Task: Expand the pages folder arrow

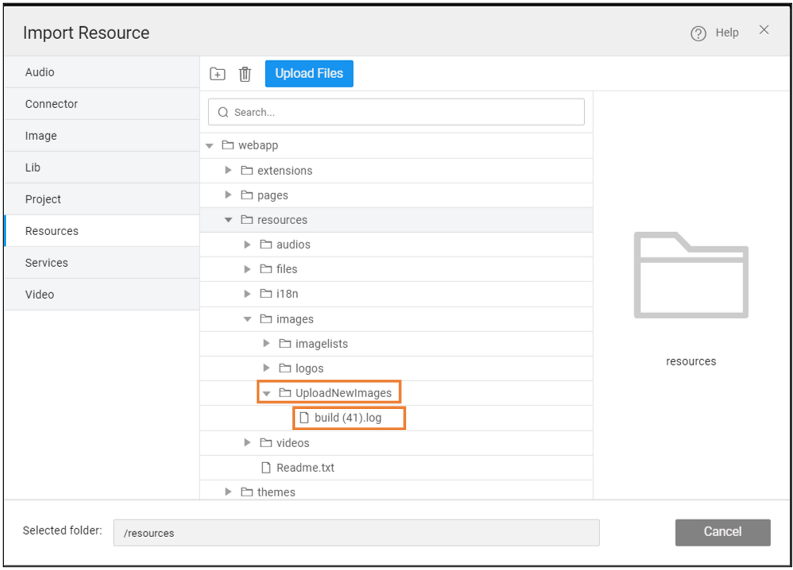Action: pyautogui.click(x=228, y=195)
